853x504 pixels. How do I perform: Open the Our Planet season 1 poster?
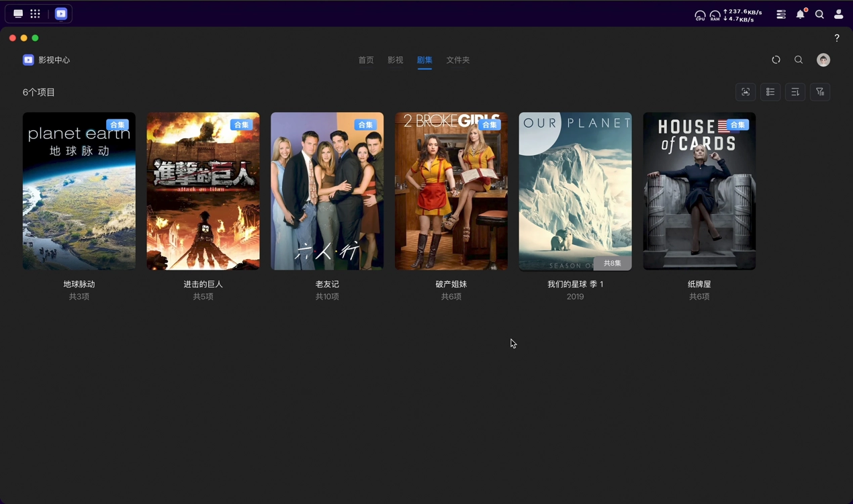(575, 191)
